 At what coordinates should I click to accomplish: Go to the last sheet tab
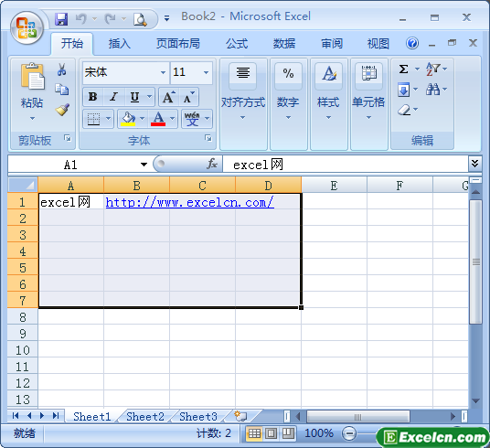coord(56,415)
